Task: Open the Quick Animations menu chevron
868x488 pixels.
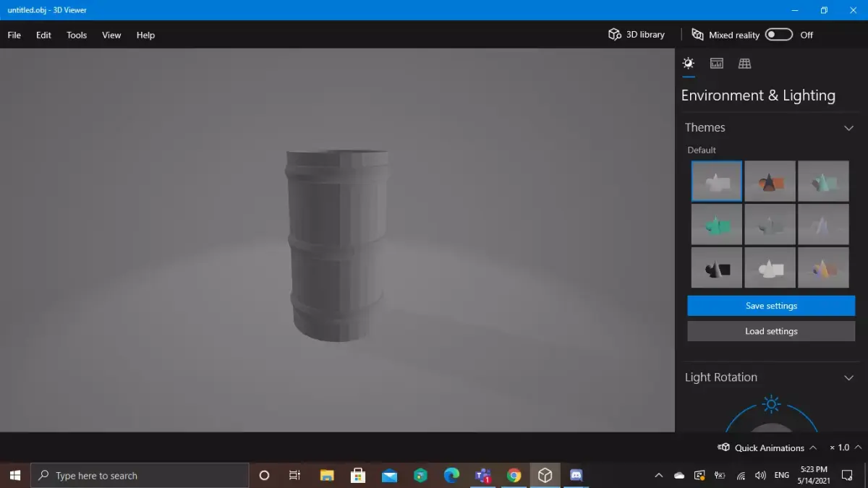Action: pos(814,448)
